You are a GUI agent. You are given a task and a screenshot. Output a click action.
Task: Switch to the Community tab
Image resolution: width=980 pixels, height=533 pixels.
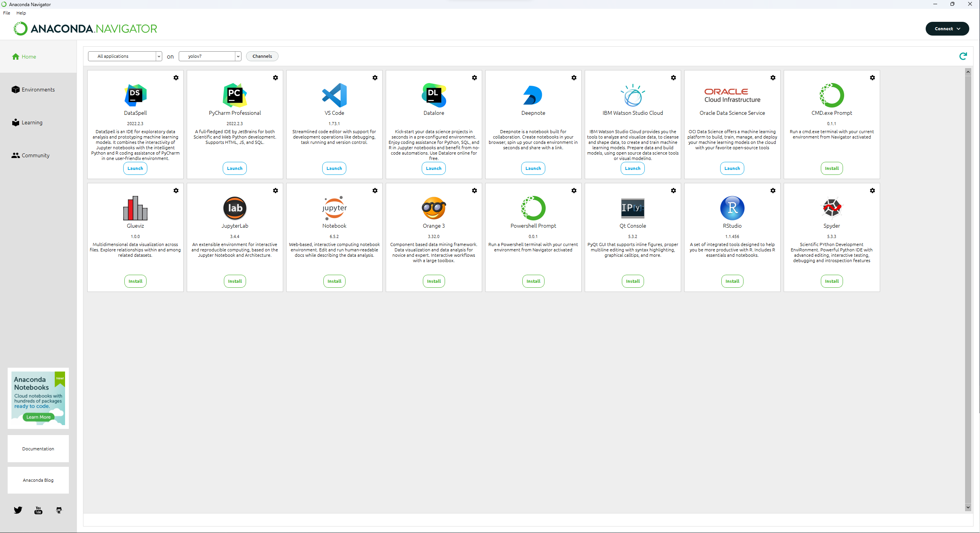click(x=38, y=155)
